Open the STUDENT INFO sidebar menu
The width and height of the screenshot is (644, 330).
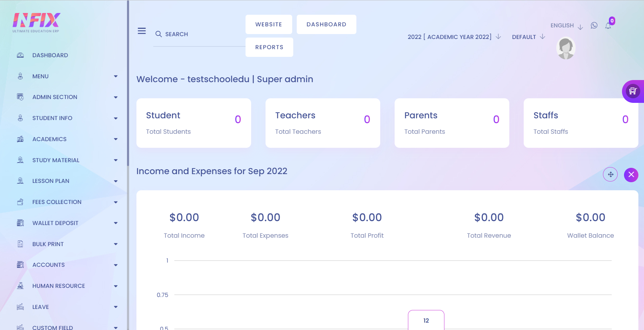pos(67,118)
